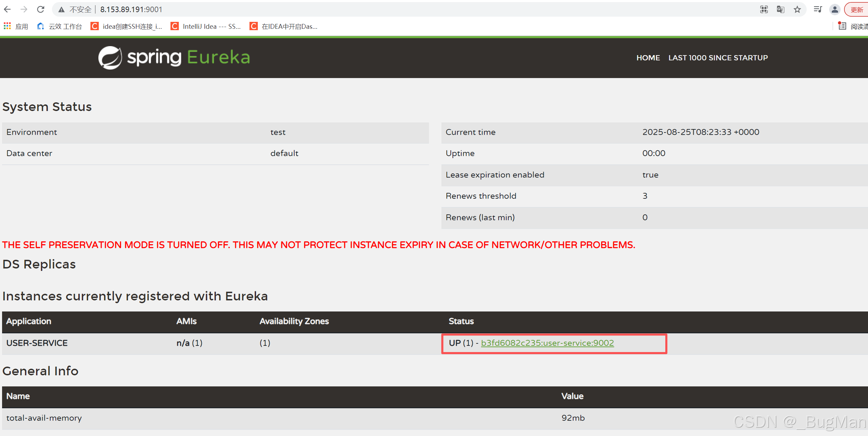Viewport: 868px width, 436px height.
Task: Click the Environment value 'test'
Action: (278, 132)
